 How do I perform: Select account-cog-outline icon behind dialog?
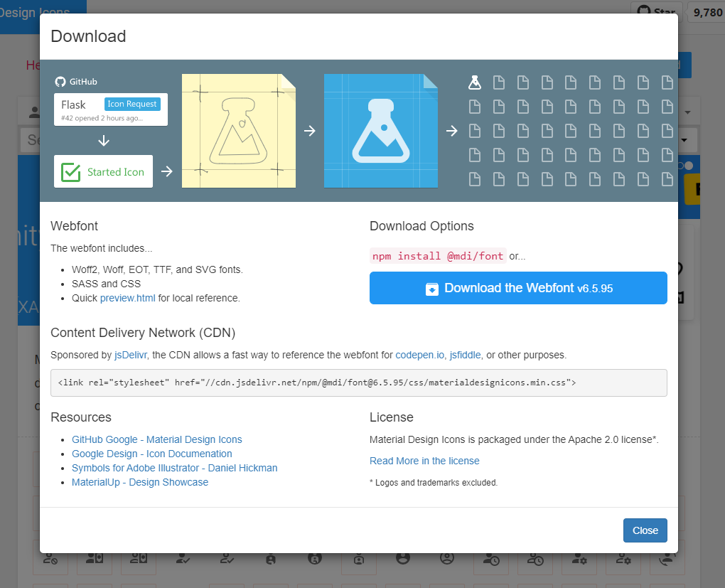(623, 559)
